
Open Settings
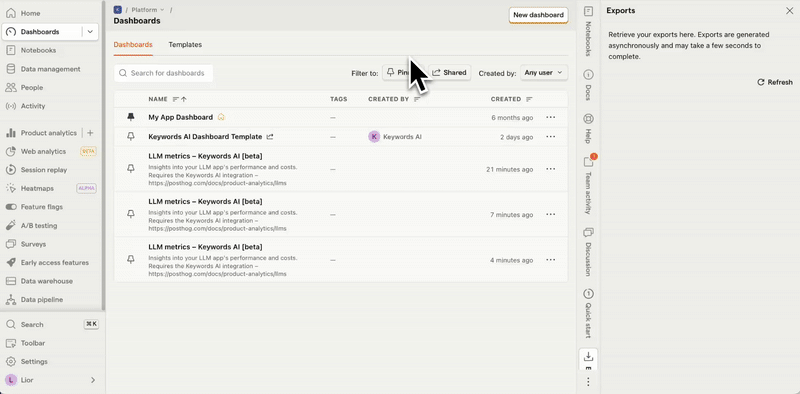(34, 361)
